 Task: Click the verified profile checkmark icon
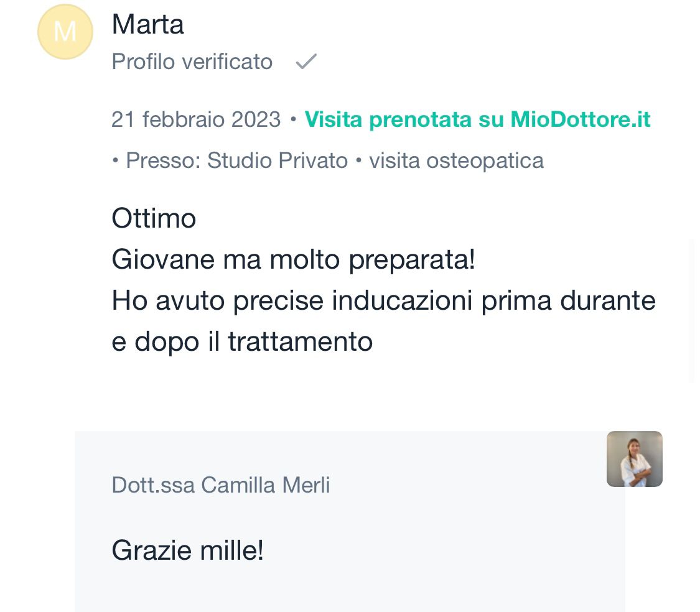(x=306, y=62)
